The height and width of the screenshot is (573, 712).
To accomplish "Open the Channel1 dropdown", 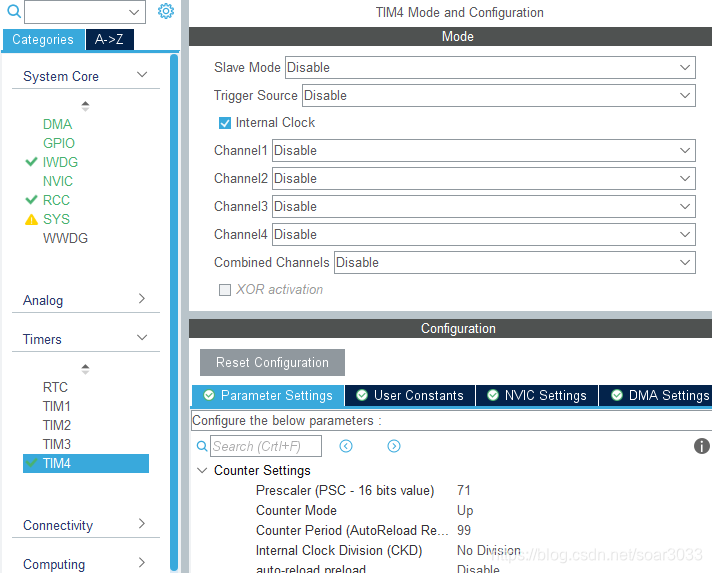I will coord(484,150).
